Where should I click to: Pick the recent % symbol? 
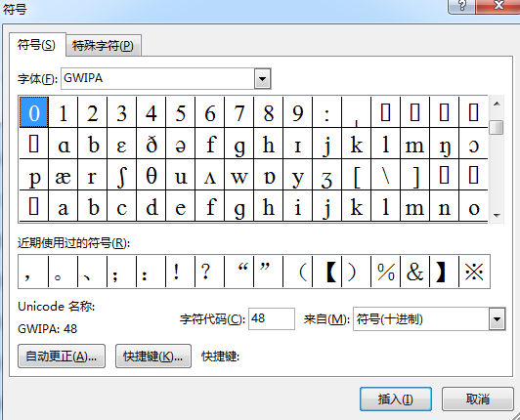(386, 272)
